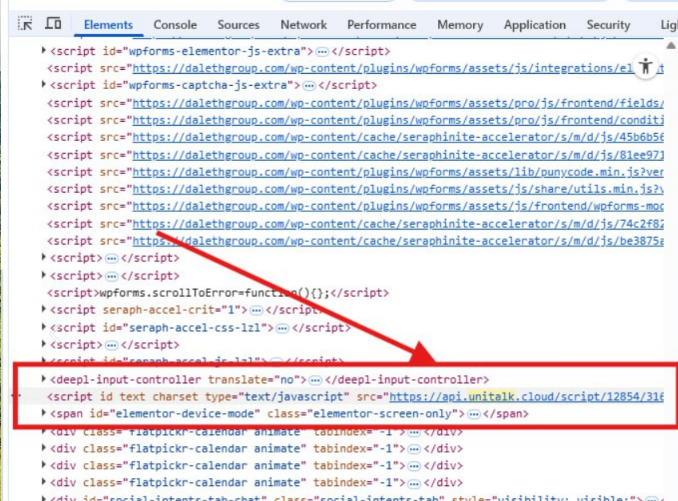The image size is (678, 501).
Task: Expand the elementor-device-mode span node
Action: click(x=44, y=413)
